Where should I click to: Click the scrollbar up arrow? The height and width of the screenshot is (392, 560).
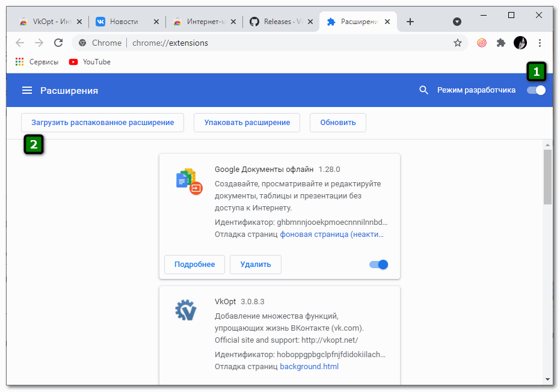click(x=547, y=145)
